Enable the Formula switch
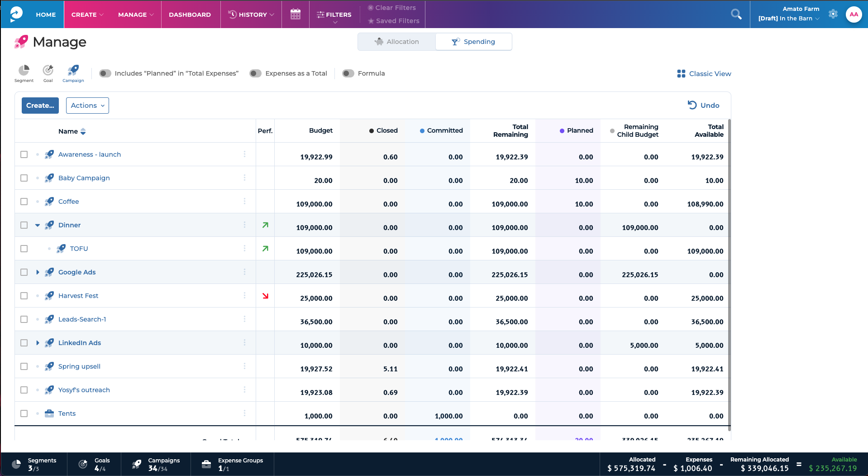Viewport: 868px width, 476px height. point(348,73)
